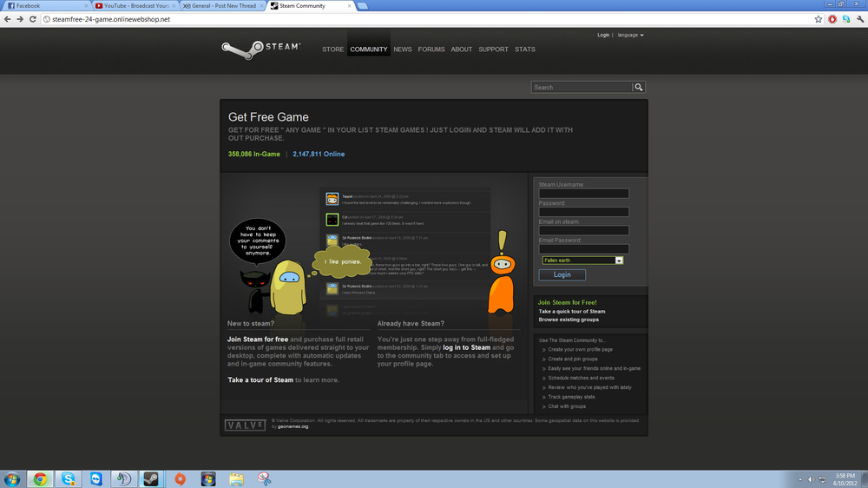Open TeamSpeak from the taskbar

(123, 479)
